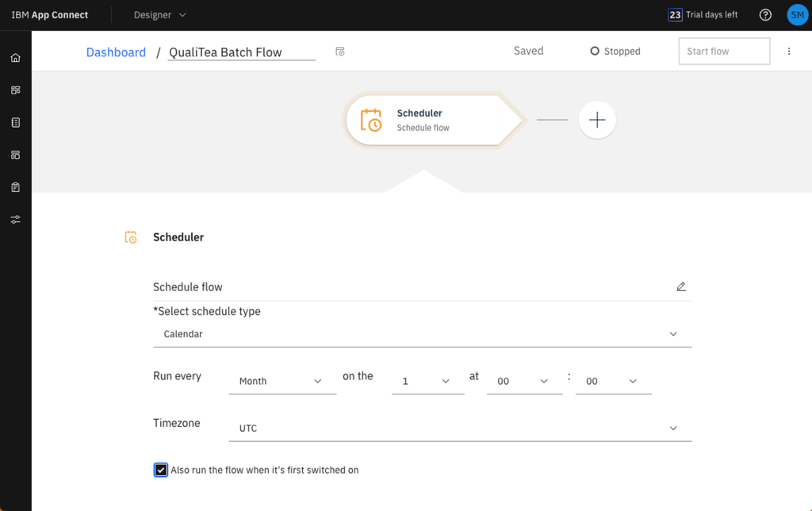The height and width of the screenshot is (511, 812).
Task: Click the Start flow button
Action: click(x=723, y=51)
